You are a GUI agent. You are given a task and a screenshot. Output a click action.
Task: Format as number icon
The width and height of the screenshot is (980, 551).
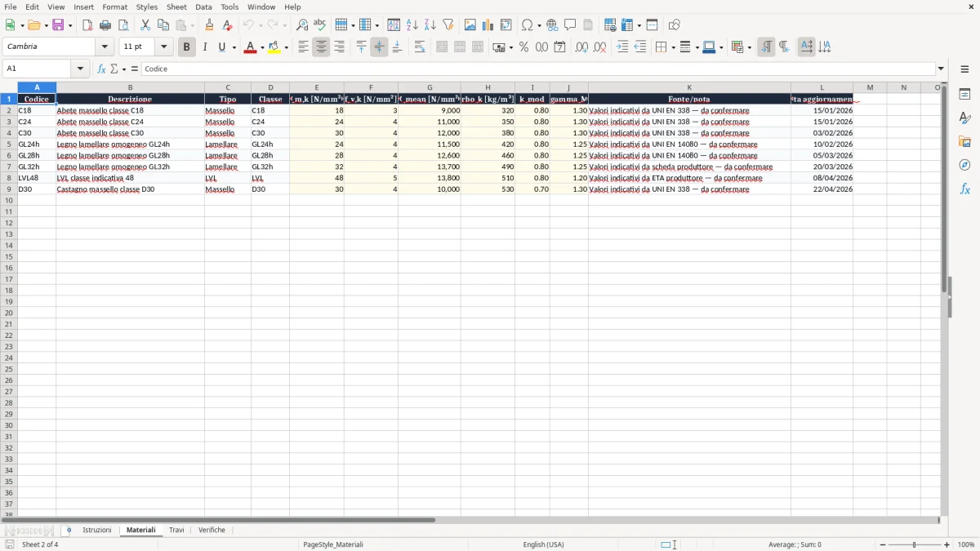(541, 47)
